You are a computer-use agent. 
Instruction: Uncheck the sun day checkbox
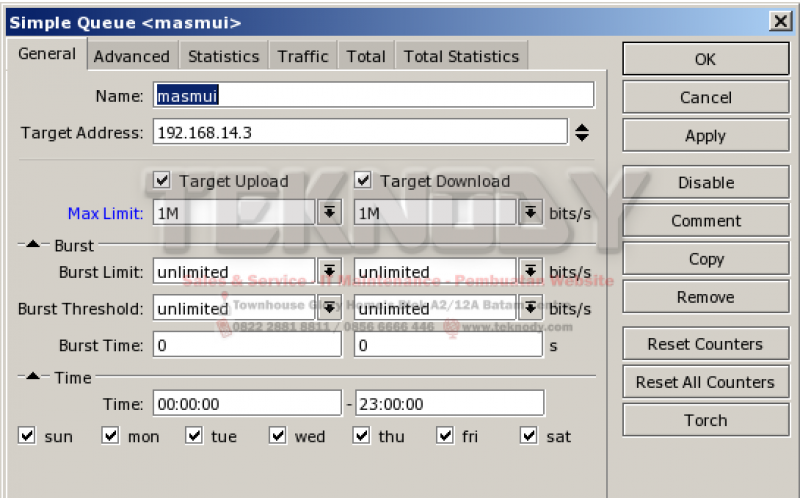[x=27, y=436]
